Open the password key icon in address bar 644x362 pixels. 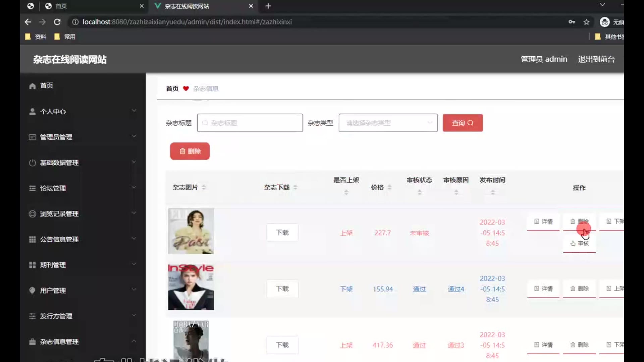(572, 22)
